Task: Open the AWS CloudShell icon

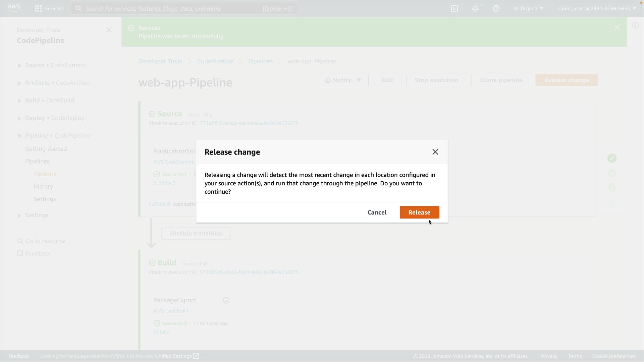Action: 454,8
